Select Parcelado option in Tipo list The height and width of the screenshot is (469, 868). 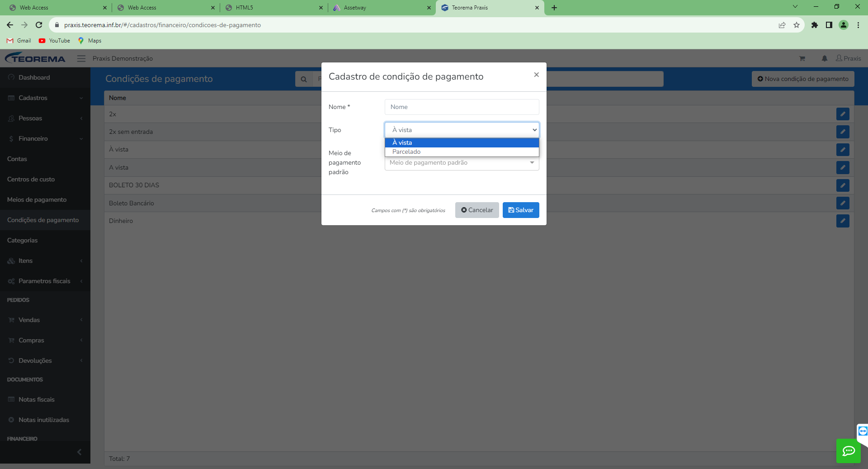[x=462, y=152]
